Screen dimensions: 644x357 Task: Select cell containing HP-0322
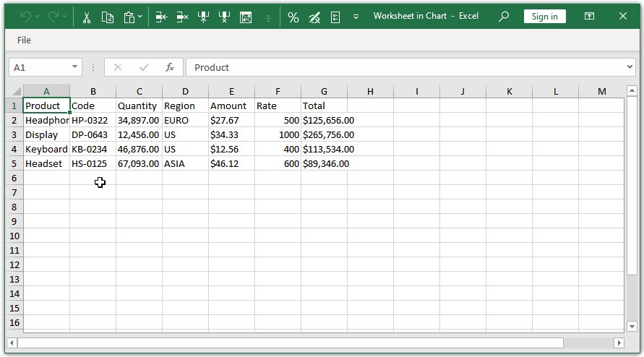tap(93, 120)
